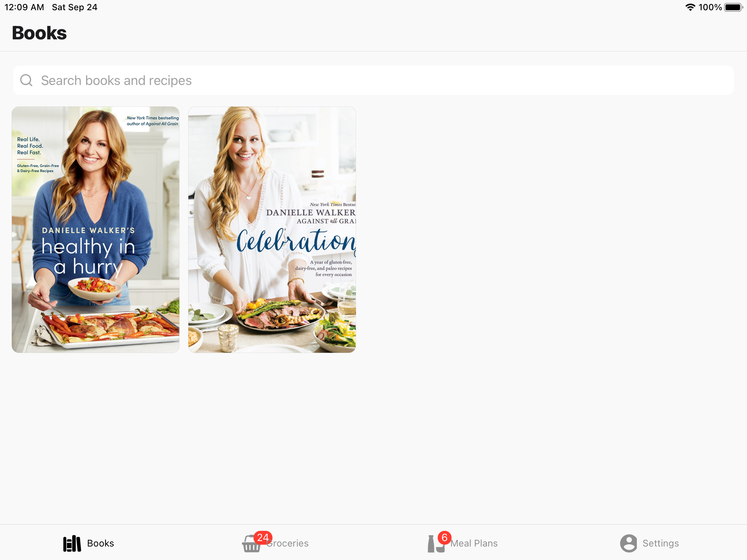Open the Celebrations cookbook cover

click(272, 230)
